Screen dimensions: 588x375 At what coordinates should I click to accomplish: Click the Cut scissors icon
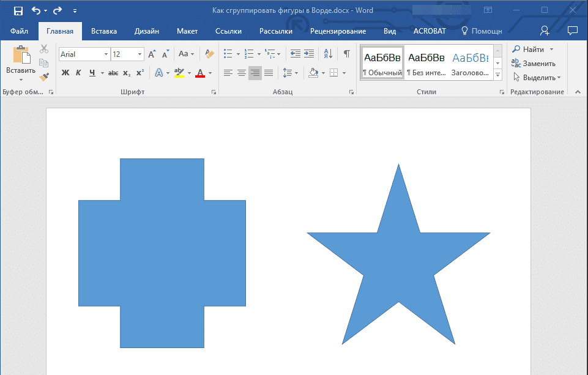coord(44,50)
